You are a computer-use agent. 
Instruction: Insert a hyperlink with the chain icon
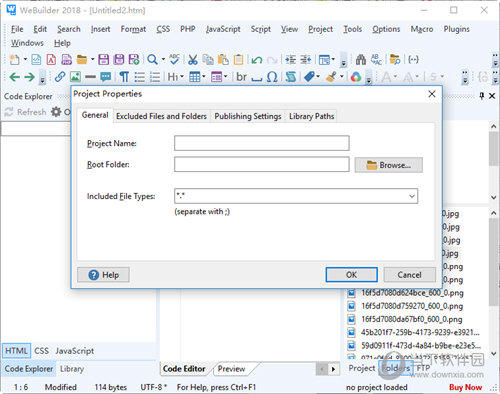(60, 77)
